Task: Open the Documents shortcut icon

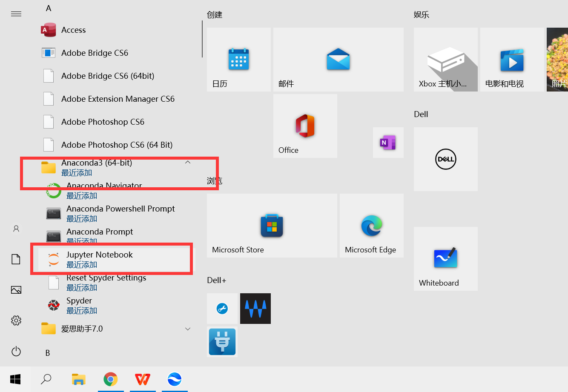Action: pos(16,259)
